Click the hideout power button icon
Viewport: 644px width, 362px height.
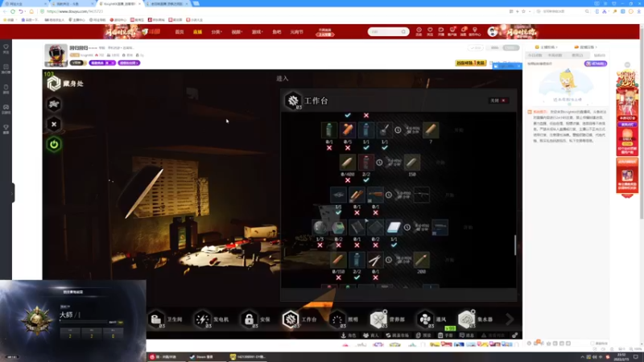pos(54,145)
